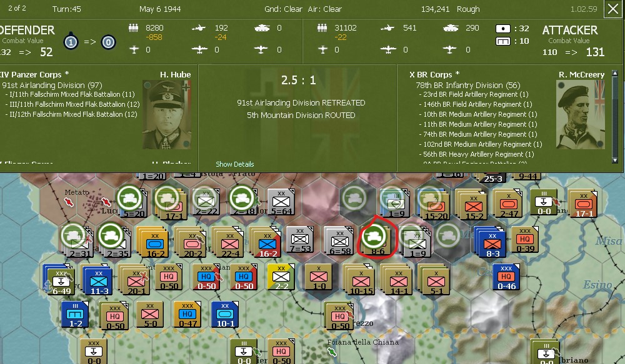Select the 25-3 counter at map top
Screen dimensions: 625x364
[x=492, y=179]
